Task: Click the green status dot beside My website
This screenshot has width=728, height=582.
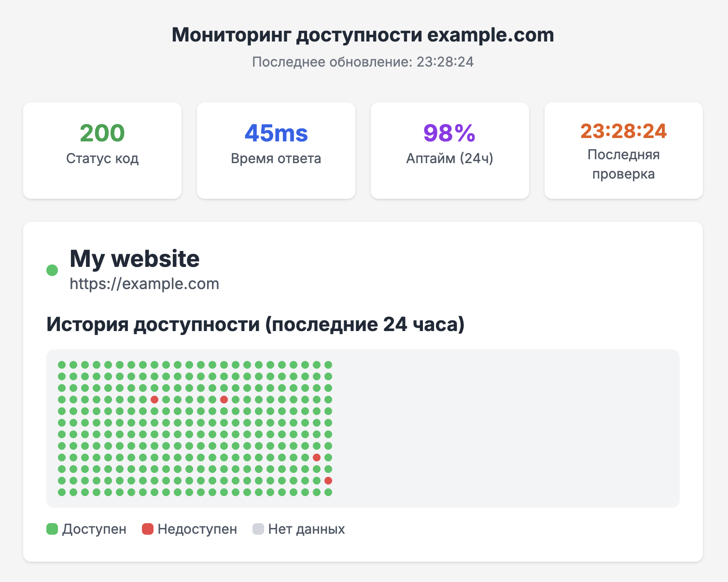Action: 52,270
